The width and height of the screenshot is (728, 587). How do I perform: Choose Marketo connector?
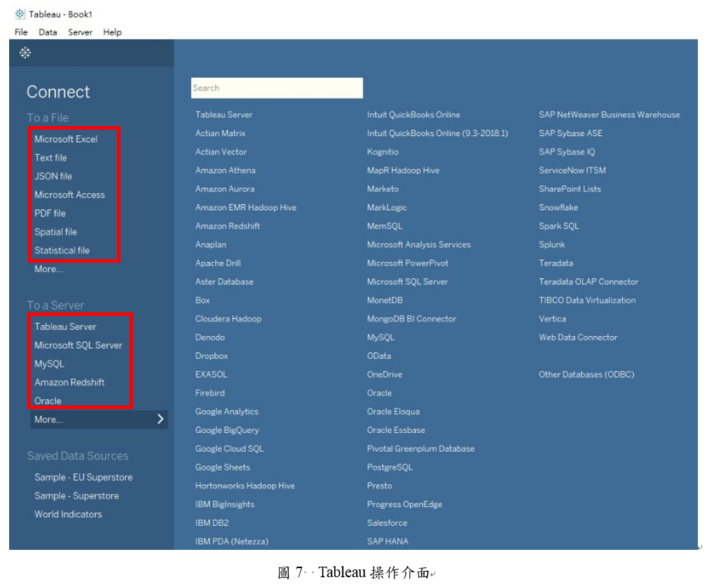[383, 189]
